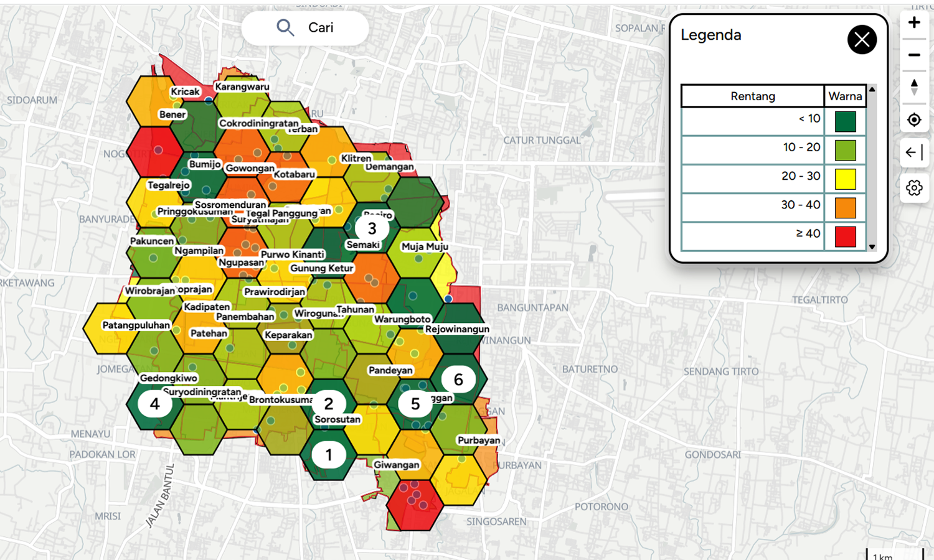Click the Giwangan district label

[397, 465]
